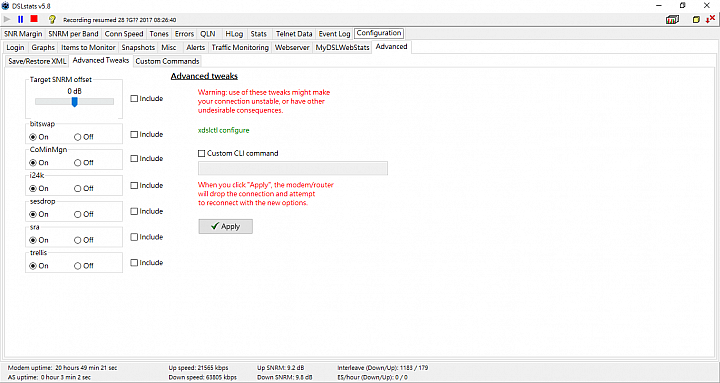This screenshot has width=720, height=383.
Task: Click the Up SNRM status bar value
Action: point(281,368)
